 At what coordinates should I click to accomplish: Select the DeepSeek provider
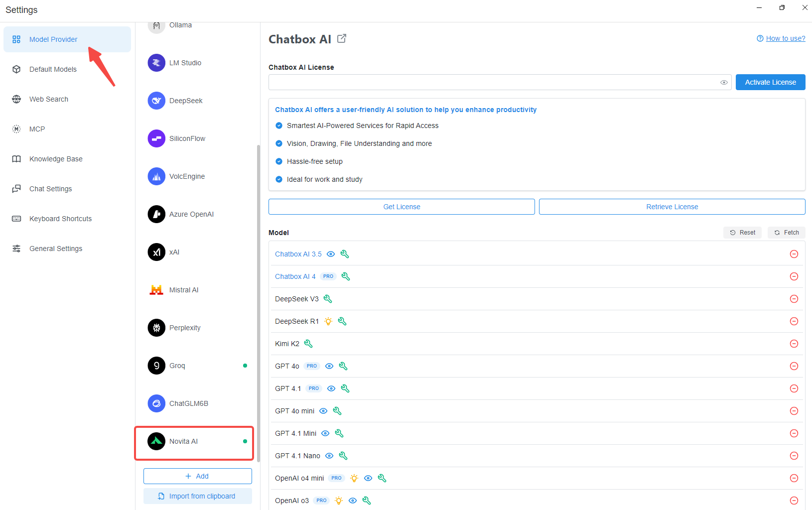pyautogui.click(x=198, y=101)
